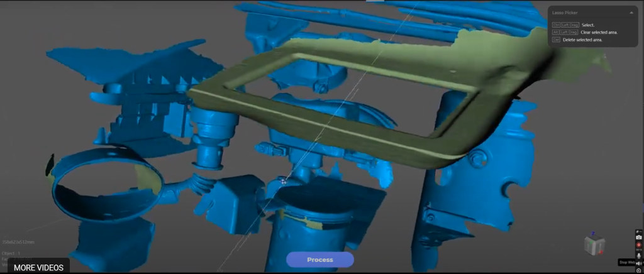Click the Process button
Screen dimensions: 644x274
coord(320,260)
